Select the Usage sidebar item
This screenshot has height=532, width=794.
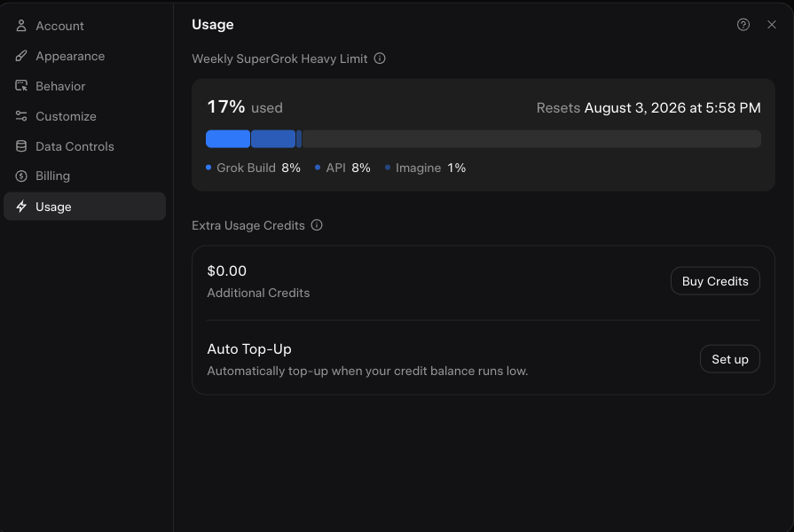tap(84, 207)
